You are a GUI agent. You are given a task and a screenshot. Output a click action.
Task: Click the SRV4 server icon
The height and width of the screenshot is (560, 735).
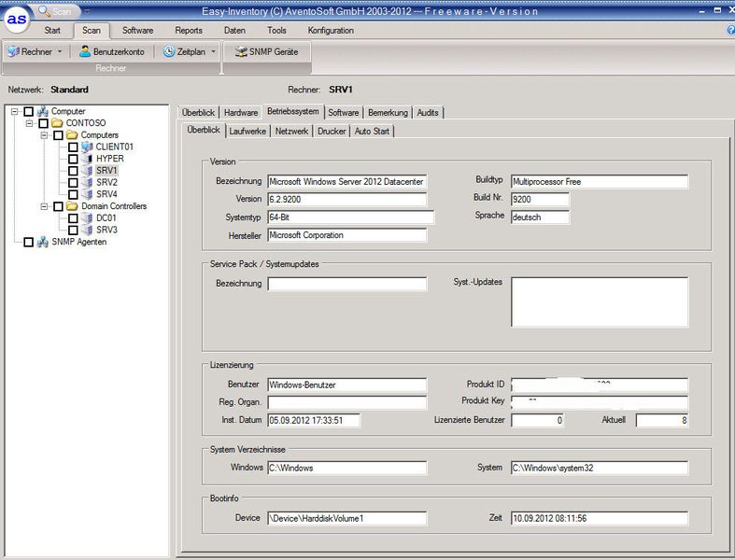coord(87,194)
